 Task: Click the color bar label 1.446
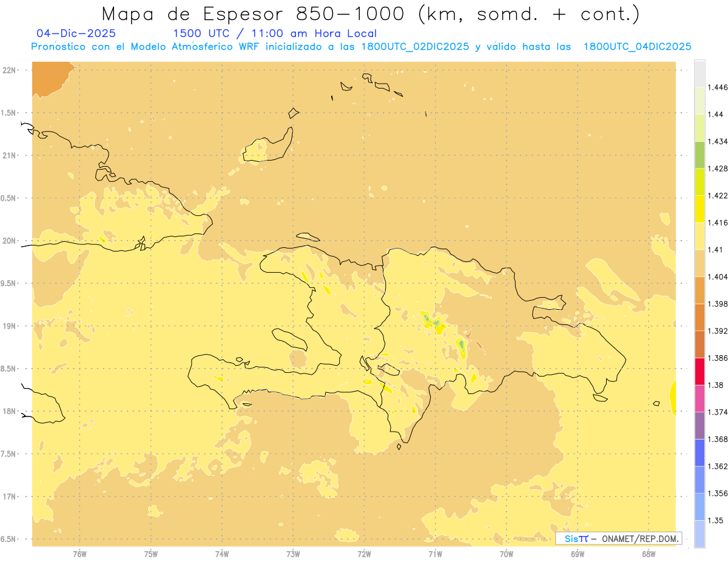tap(718, 87)
